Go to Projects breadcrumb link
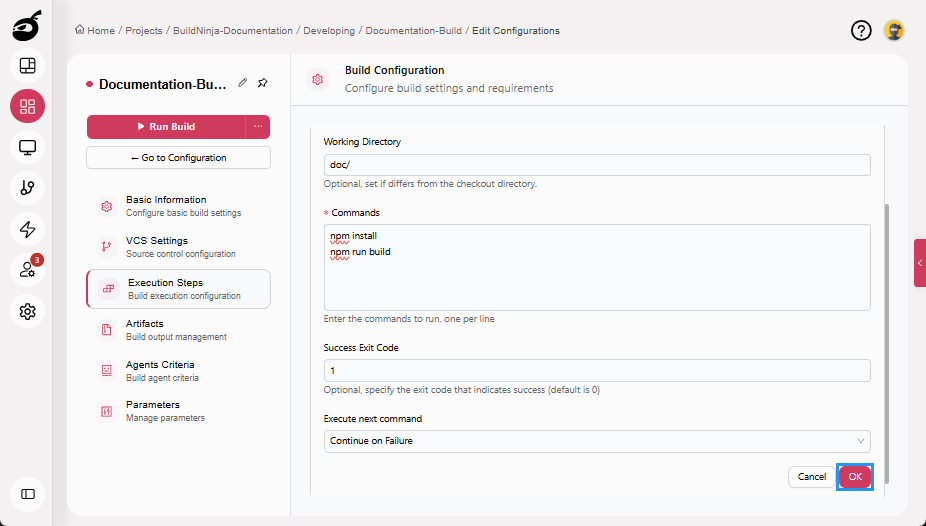Viewport: 926px width, 526px height. (144, 31)
